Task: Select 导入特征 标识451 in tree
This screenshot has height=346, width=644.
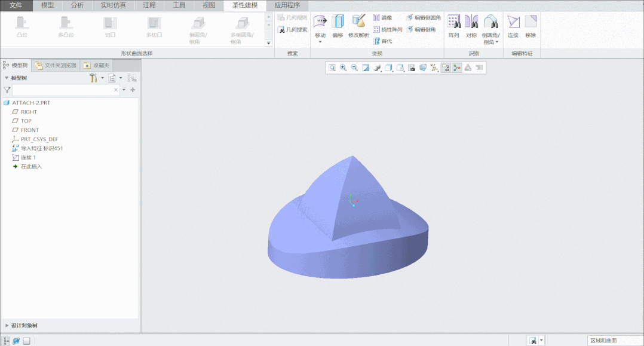Action: [x=42, y=148]
